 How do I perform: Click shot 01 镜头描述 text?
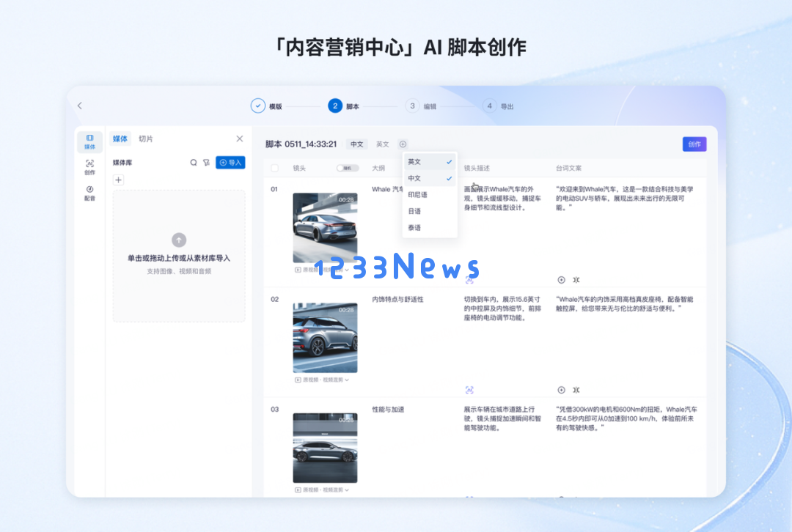point(502,199)
